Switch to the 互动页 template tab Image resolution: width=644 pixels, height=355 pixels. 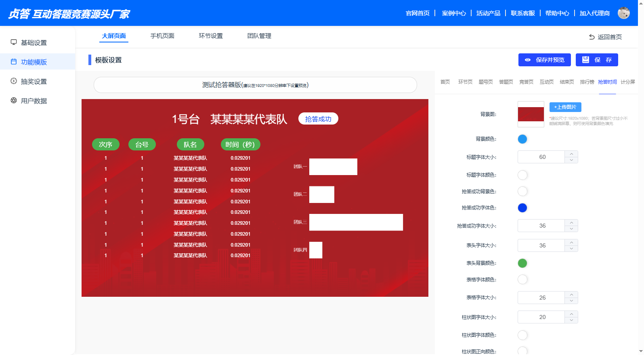[x=547, y=82]
